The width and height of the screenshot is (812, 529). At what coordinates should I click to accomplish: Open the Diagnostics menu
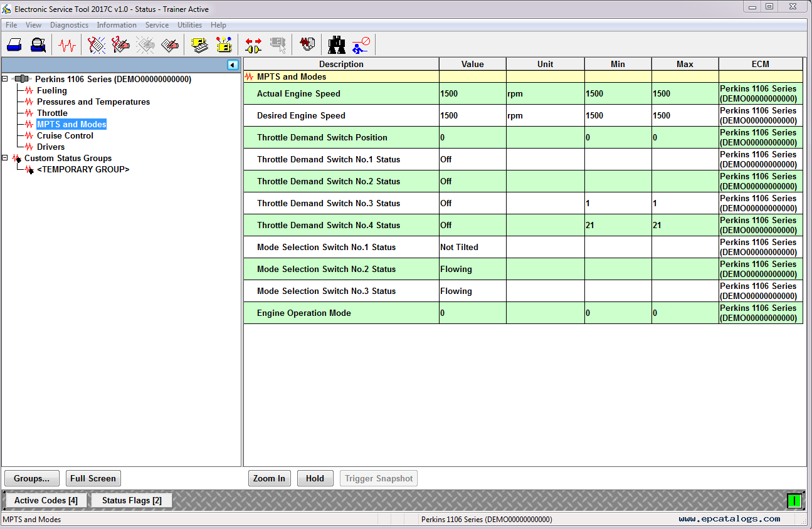(69, 25)
